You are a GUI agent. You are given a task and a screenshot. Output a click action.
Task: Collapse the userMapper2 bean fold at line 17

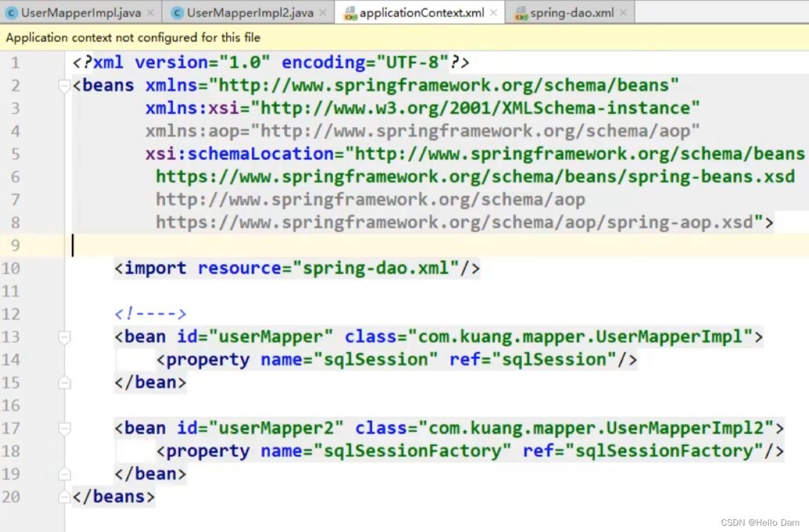click(x=64, y=428)
